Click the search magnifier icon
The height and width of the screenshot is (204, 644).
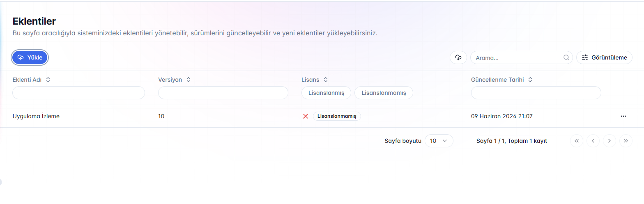566,57
